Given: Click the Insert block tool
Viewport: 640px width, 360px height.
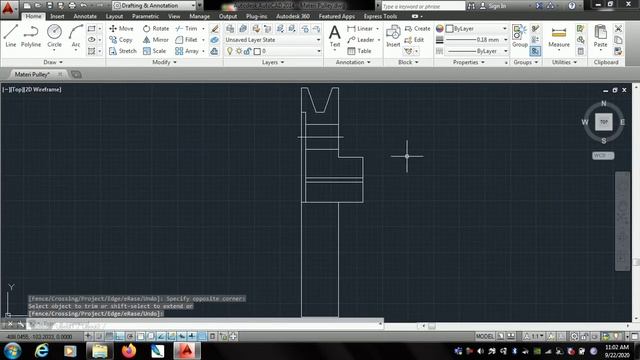Looking at the screenshot, I should pyautogui.click(x=393, y=36).
